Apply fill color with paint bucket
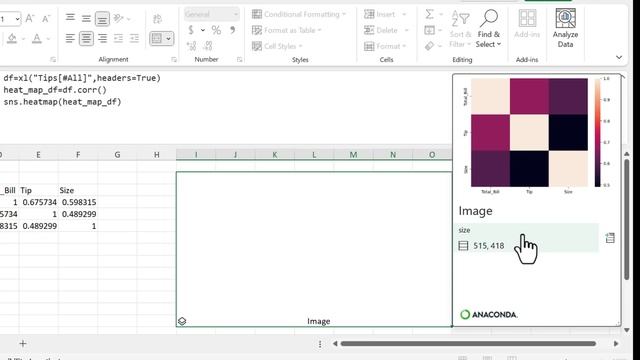 [12, 38]
